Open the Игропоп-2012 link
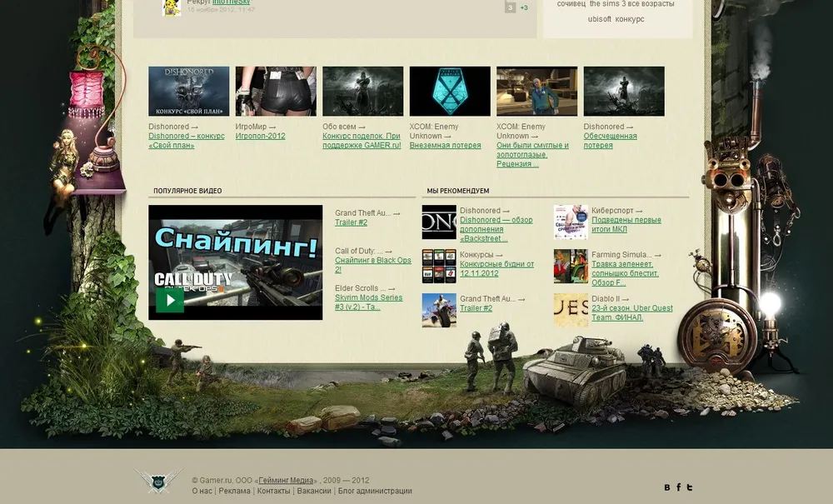The width and height of the screenshot is (833, 504). tap(260, 136)
